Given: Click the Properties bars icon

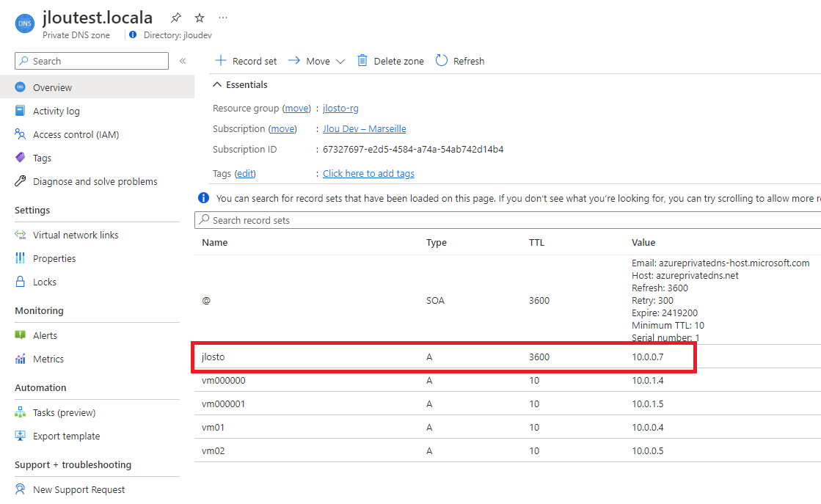Looking at the screenshot, I should [x=20, y=258].
